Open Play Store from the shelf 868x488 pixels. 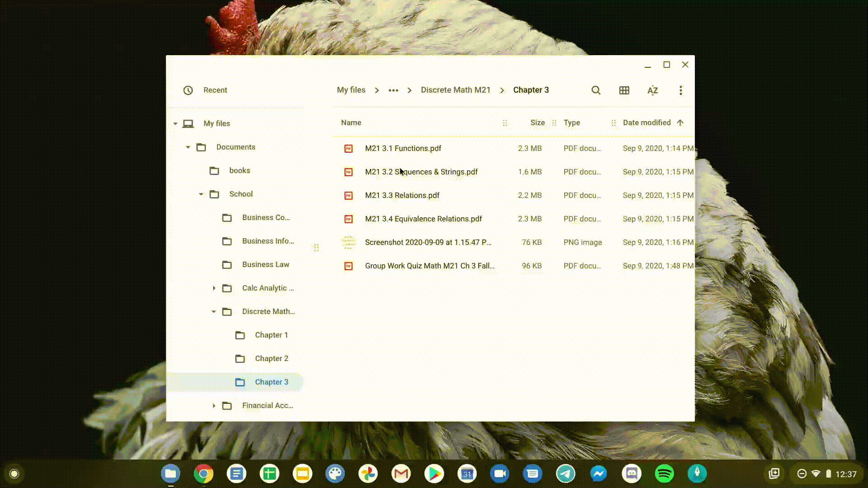[434, 474]
